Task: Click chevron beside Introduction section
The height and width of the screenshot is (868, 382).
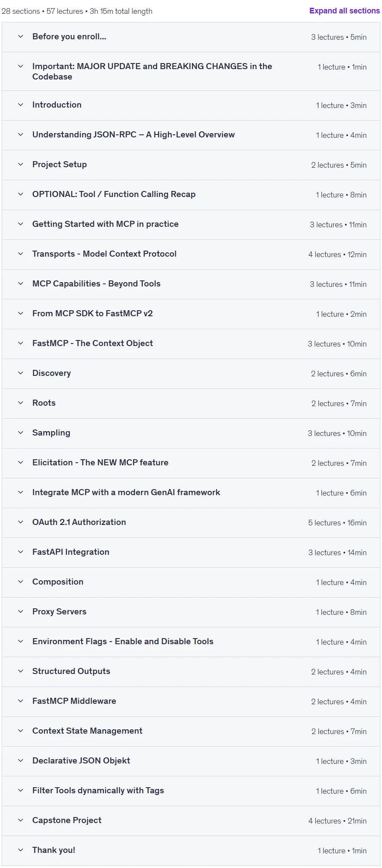Action: pos(20,105)
